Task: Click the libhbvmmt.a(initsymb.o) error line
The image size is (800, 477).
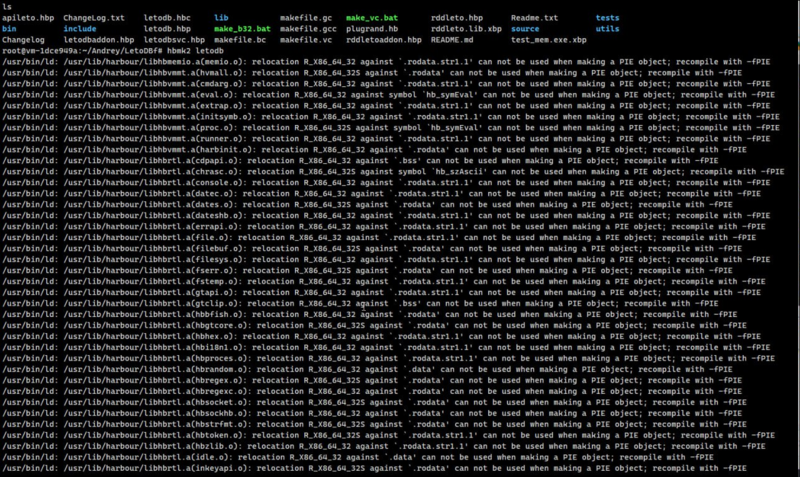Action: pyautogui.click(x=391, y=117)
